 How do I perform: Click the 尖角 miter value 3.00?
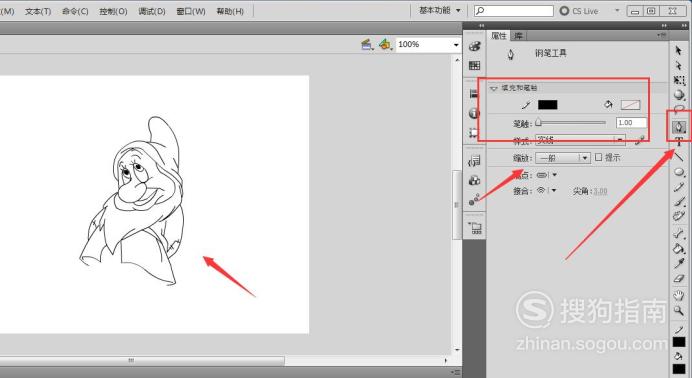pos(600,191)
